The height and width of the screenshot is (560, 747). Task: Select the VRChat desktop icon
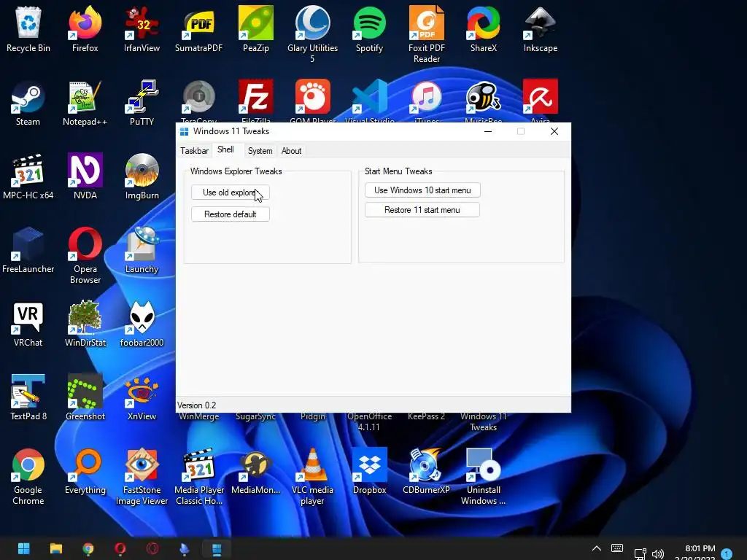click(x=28, y=324)
